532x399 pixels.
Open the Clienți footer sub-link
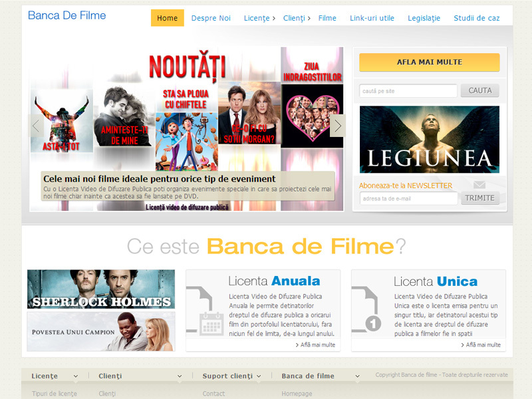(107, 394)
